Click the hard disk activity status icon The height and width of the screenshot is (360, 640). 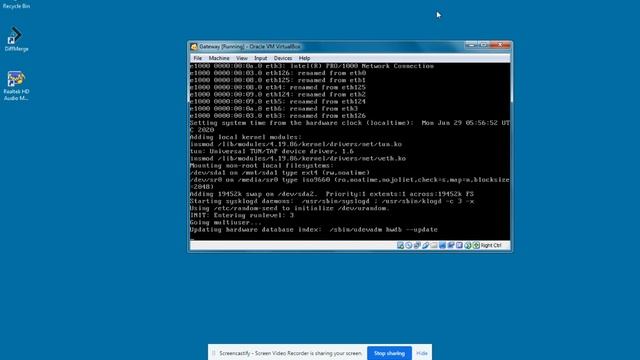[x=400, y=245]
